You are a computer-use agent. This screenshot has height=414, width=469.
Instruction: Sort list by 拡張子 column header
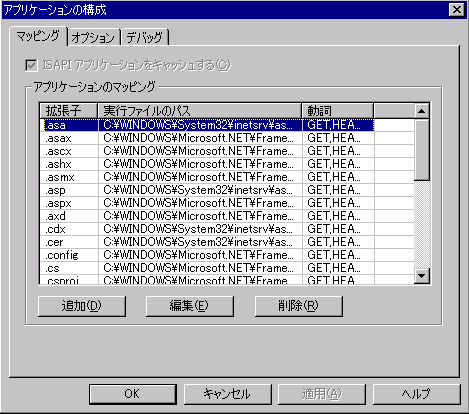pyautogui.click(x=68, y=111)
